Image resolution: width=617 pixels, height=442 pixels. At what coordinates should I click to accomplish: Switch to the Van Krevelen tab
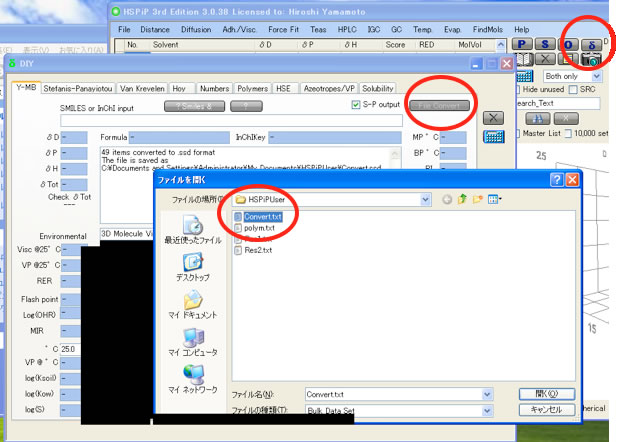[x=142, y=89]
